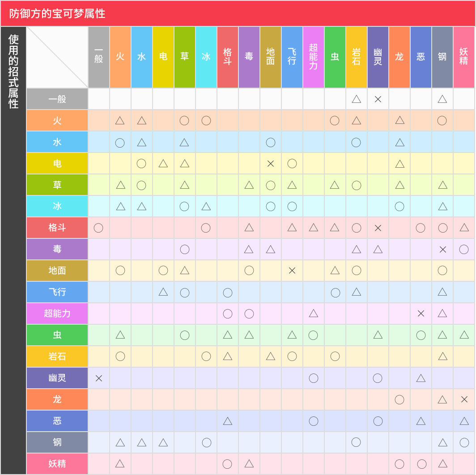The width and height of the screenshot is (476, 475).
Task: Select the pink 妖精 attack row header
Action: tap(57, 464)
